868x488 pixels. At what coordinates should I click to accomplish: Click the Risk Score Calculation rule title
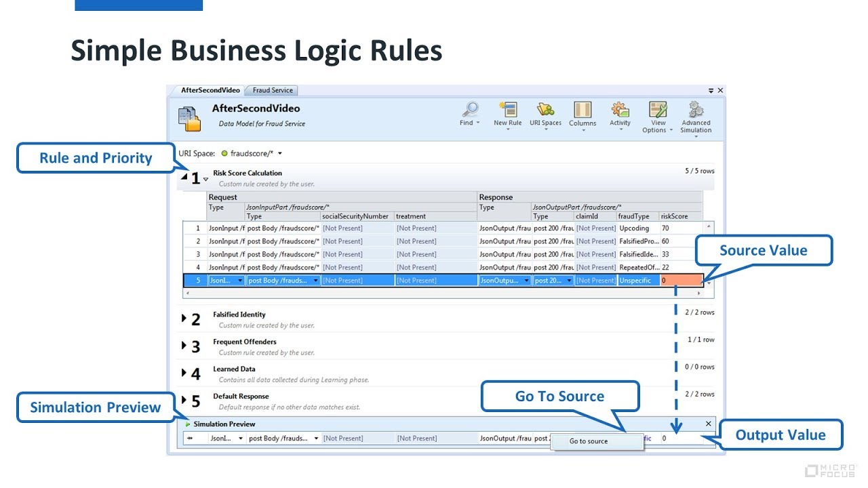pos(248,173)
